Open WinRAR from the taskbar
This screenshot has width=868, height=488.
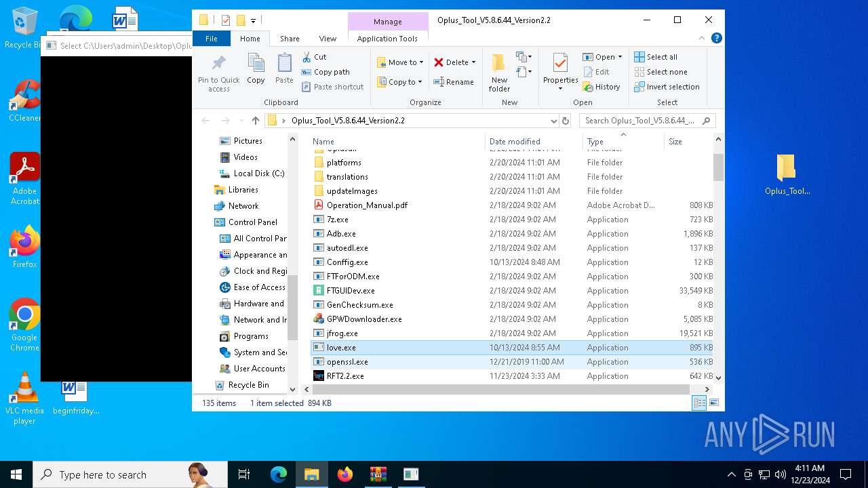point(378,474)
